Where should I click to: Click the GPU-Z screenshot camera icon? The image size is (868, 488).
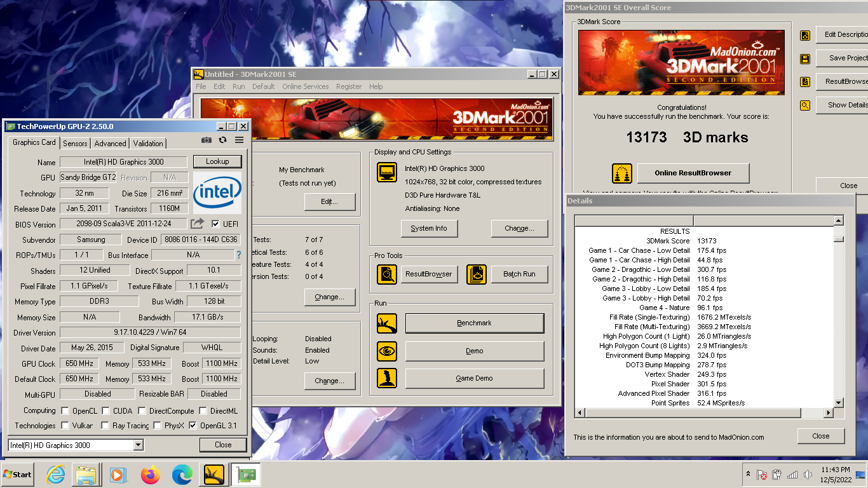(x=207, y=140)
